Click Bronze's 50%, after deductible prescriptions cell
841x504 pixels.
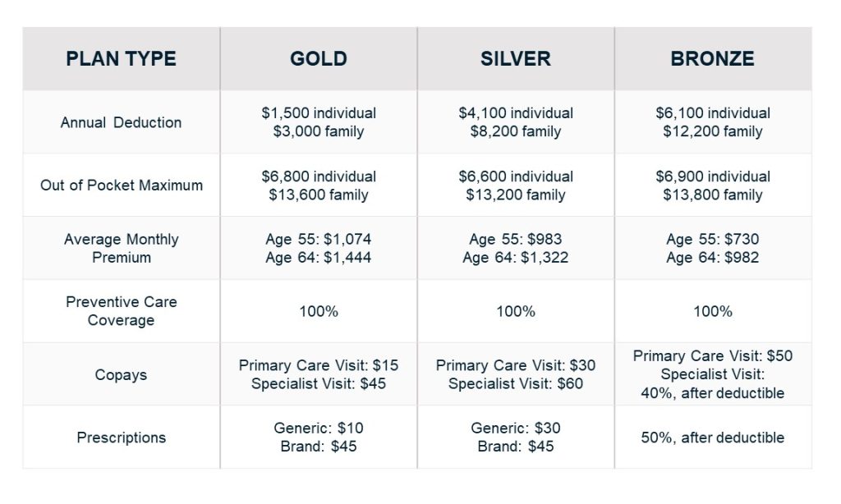click(x=713, y=438)
